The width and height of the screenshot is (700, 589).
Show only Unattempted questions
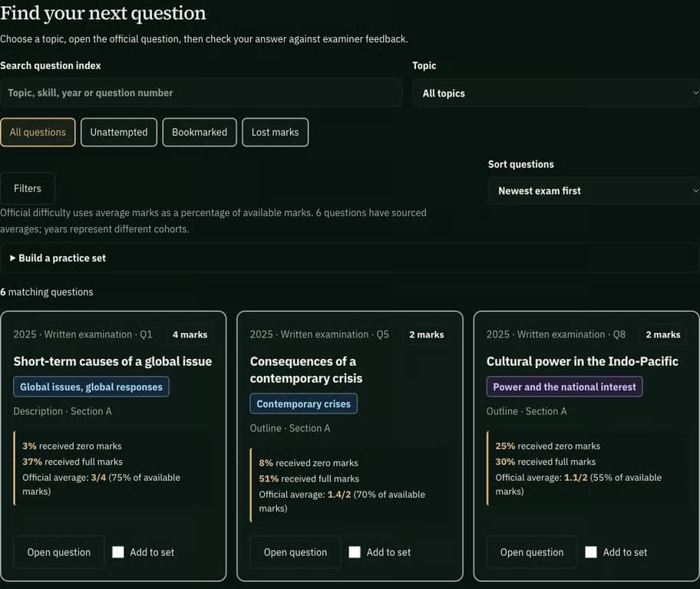click(x=119, y=132)
